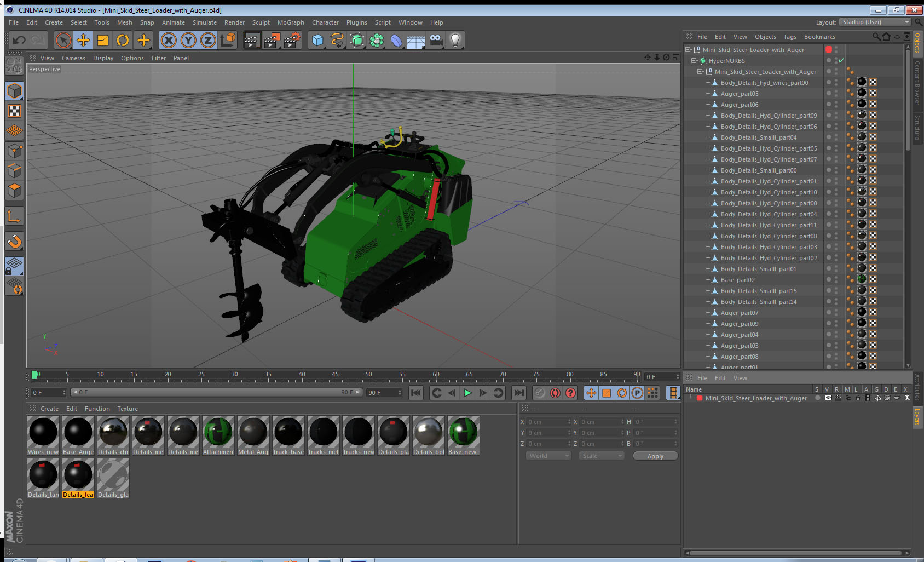Activate the Move tool
This screenshot has height=562, width=924.
pos(83,40)
